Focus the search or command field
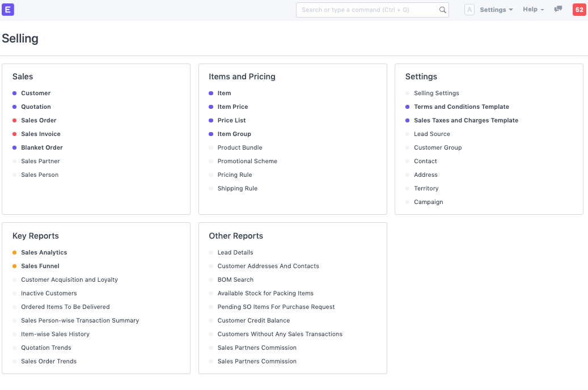The height and width of the screenshot is (390, 588). coord(372,10)
